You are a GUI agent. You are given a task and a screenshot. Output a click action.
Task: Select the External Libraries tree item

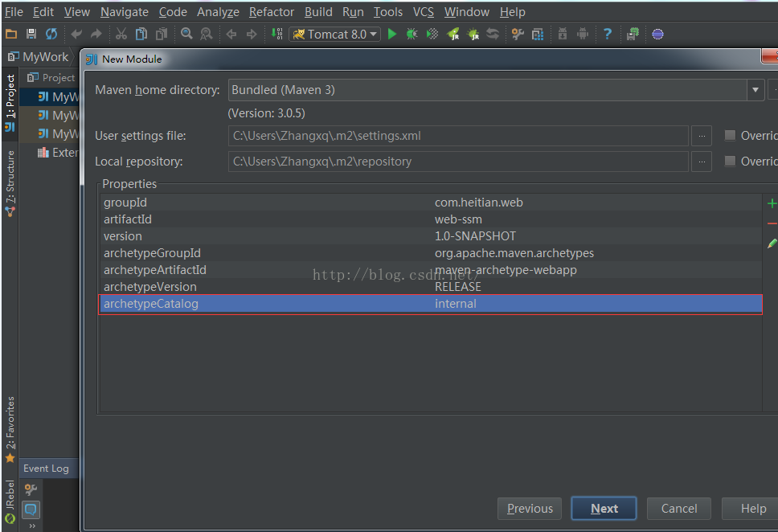point(58,153)
